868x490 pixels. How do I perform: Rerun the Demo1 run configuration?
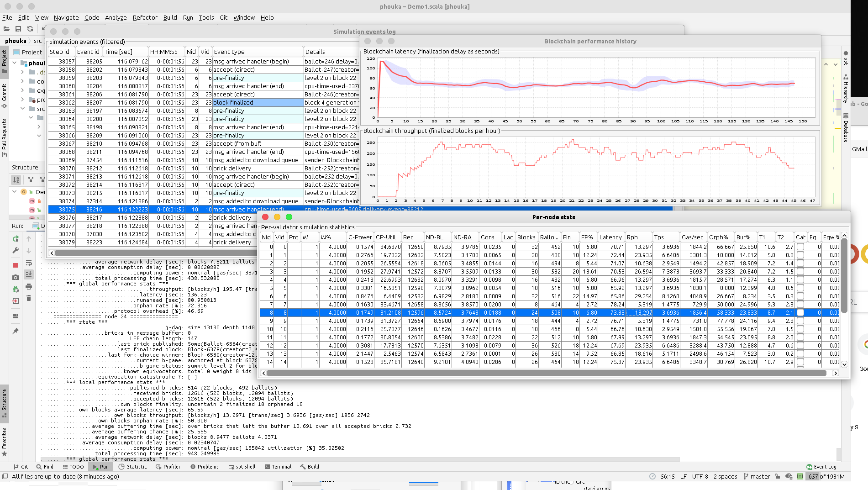(x=16, y=238)
